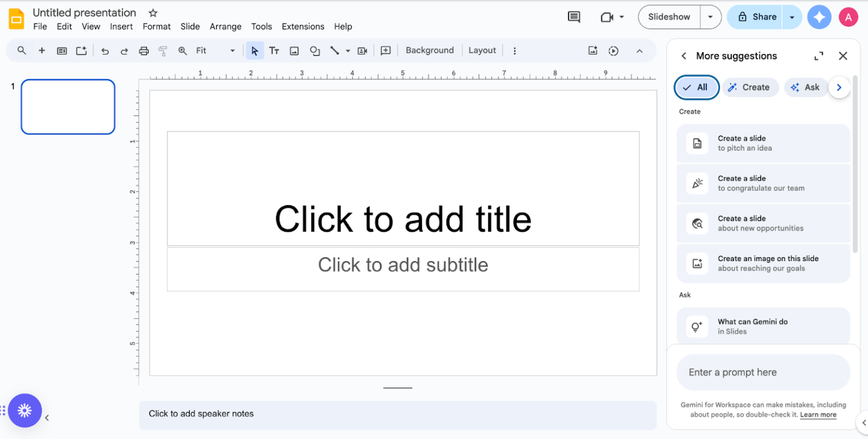868x439 pixels.
Task: Select the Create filter chip
Action: (750, 87)
